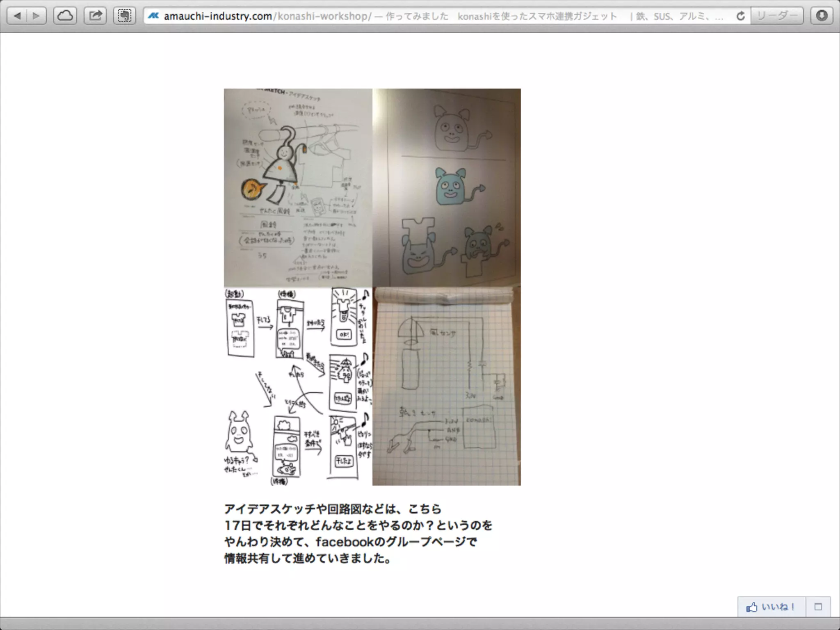
Task: Click the gray bar at window bottom
Action: point(420,623)
